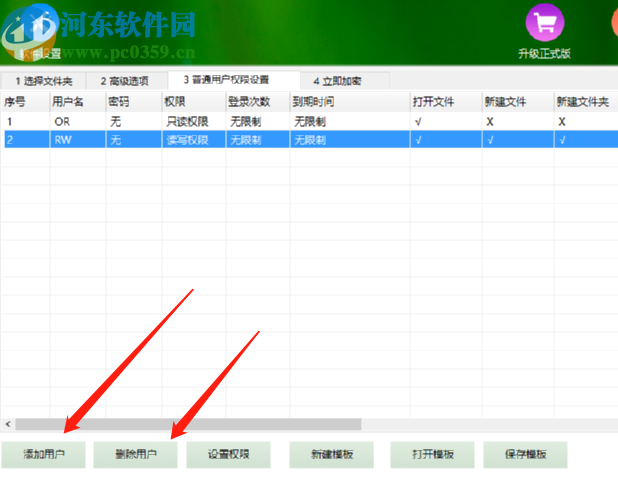Click the 打开模板 button
618x478 pixels.
432,454
